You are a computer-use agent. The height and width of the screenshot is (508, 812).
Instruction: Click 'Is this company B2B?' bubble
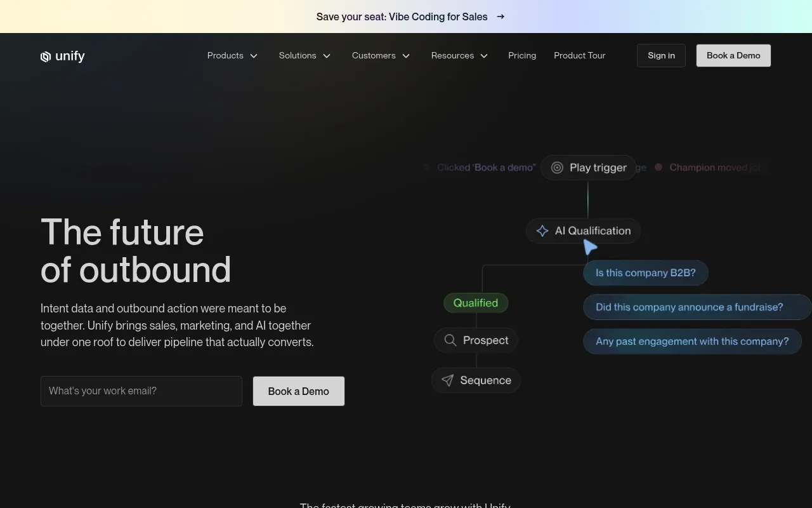646,273
